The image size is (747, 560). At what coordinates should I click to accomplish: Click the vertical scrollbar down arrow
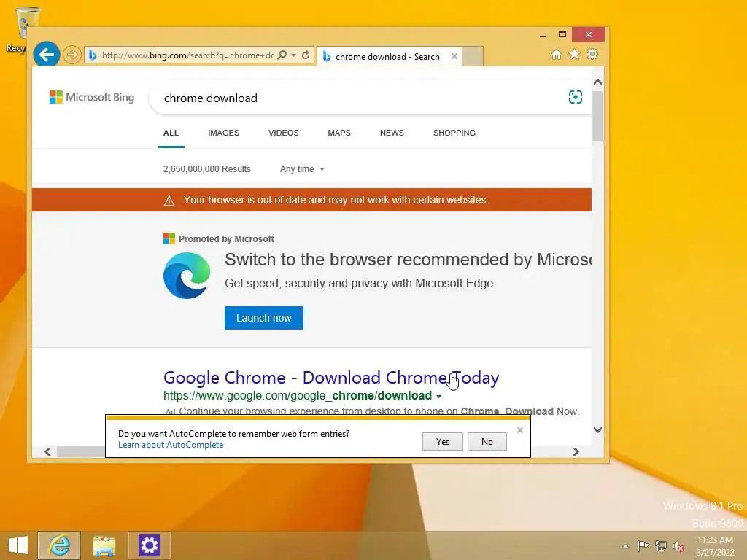click(x=598, y=429)
